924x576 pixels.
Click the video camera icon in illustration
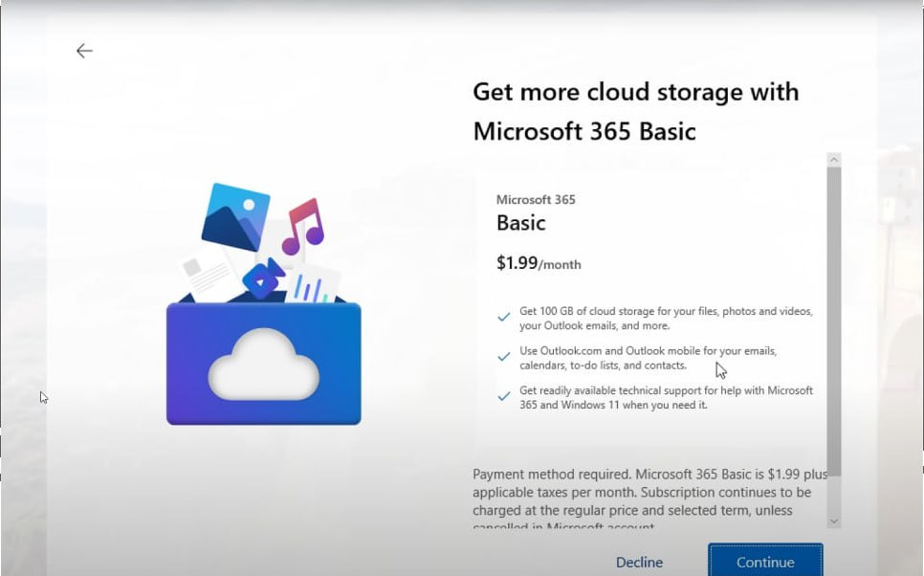click(x=263, y=277)
